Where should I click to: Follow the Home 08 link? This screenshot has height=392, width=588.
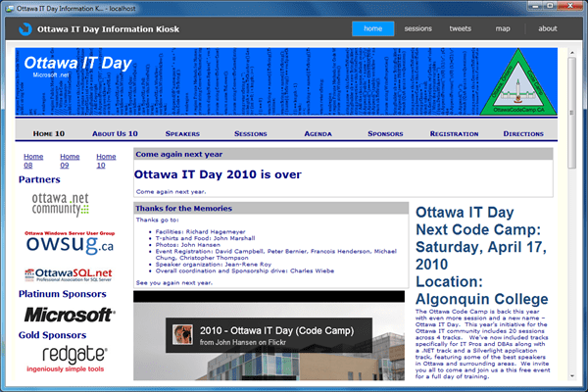pyautogui.click(x=33, y=161)
